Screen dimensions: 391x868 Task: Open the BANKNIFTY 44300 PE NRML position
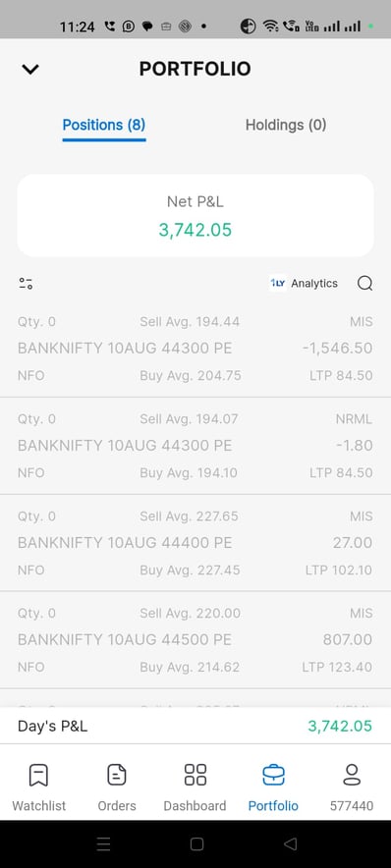coord(195,446)
